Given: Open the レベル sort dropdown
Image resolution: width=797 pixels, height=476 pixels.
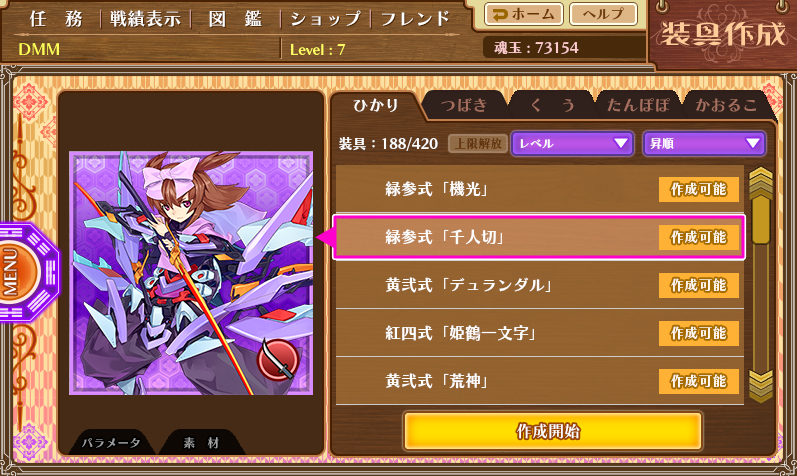Looking at the screenshot, I should tap(572, 143).
